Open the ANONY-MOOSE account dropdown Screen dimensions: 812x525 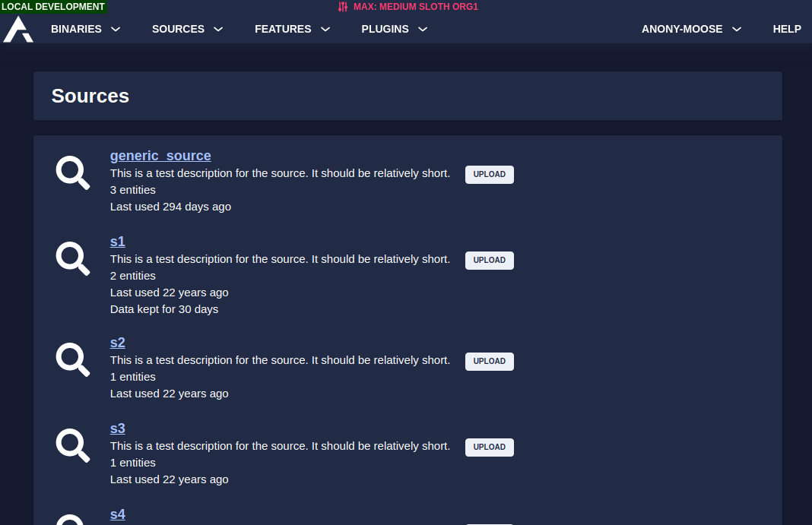click(x=690, y=29)
